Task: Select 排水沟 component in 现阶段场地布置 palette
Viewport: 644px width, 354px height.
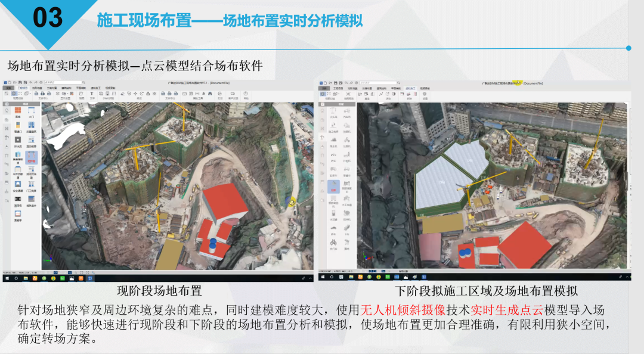Action: 18,142
